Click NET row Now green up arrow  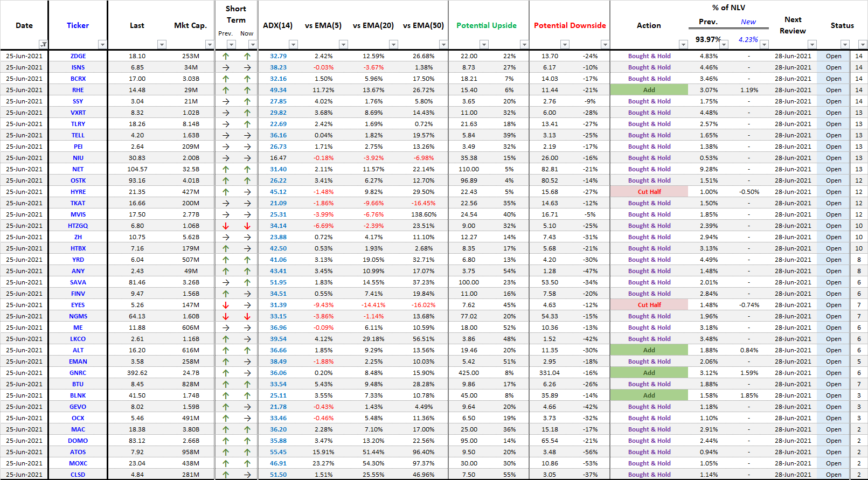247,169
